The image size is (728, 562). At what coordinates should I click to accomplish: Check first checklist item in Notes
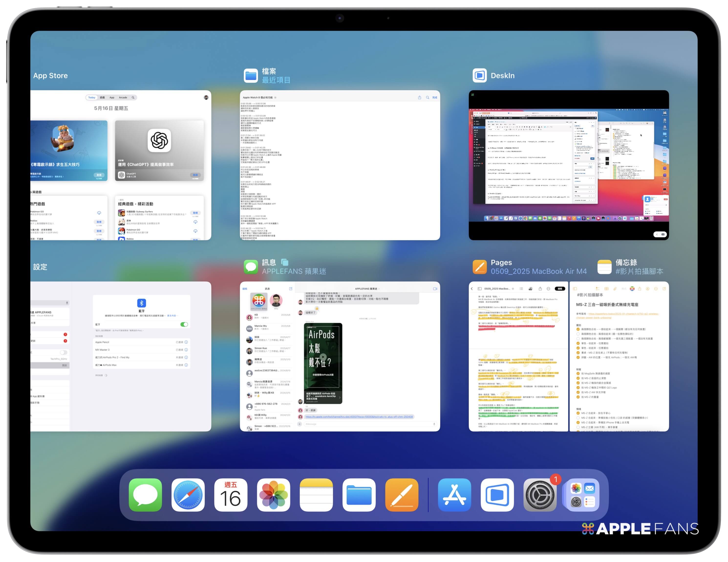tap(578, 329)
